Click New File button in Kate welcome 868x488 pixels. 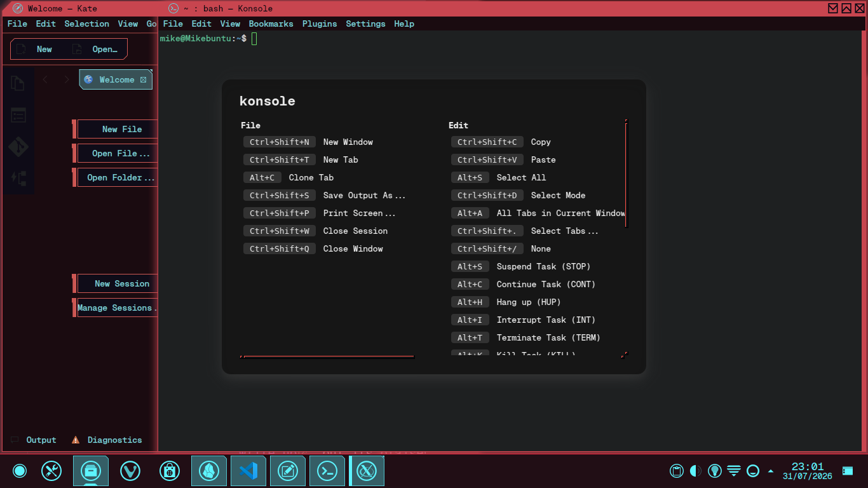[117, 129]
